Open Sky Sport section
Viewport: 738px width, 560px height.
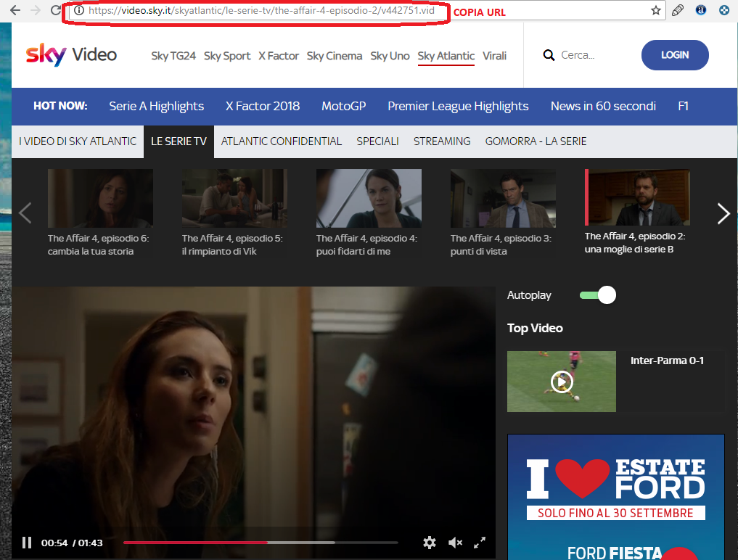click(227, 56)
